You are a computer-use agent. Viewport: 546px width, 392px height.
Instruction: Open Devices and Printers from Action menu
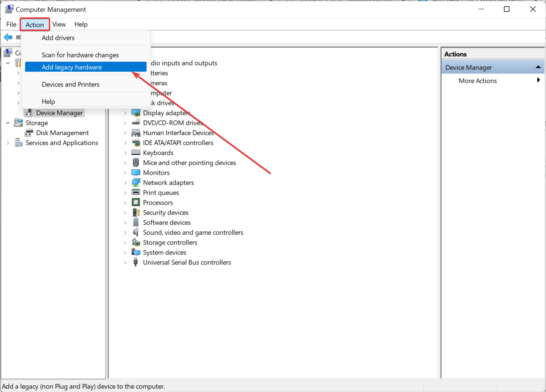click(x=86, y=84)
